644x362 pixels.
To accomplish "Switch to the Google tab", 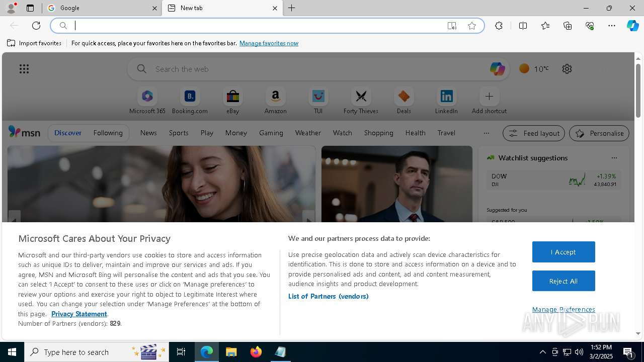I will click(101, 8).
